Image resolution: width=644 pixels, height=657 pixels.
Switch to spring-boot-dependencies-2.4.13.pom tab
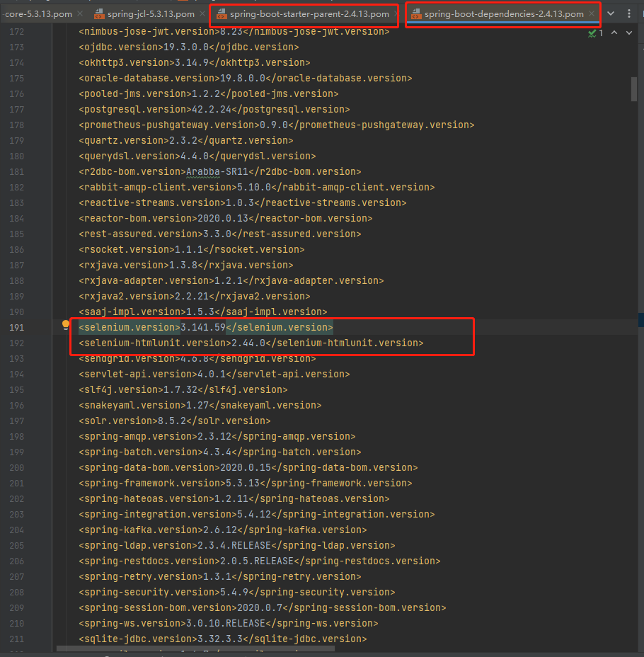click(504, 14)
